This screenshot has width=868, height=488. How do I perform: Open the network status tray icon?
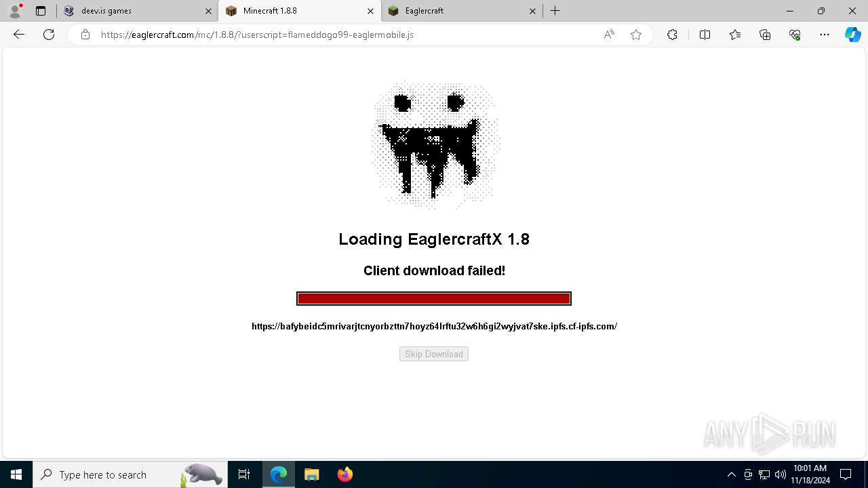[x=764, y=474]
